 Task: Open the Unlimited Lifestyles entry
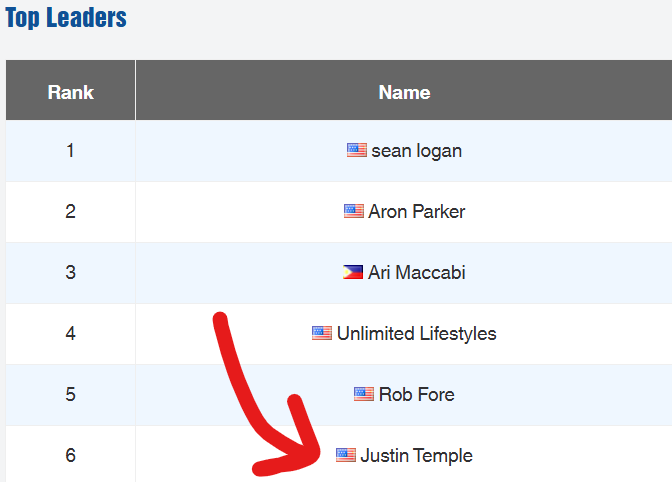coord(416,333)
